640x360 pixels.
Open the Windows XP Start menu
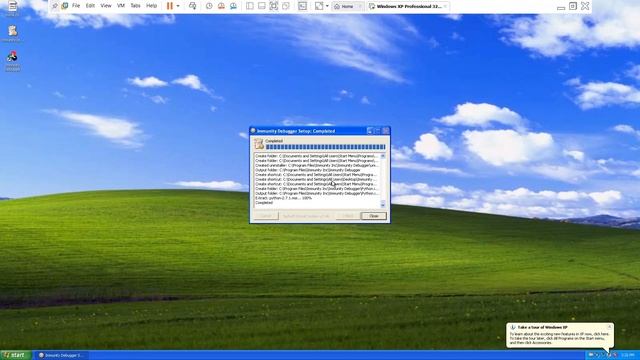(15, 355)
